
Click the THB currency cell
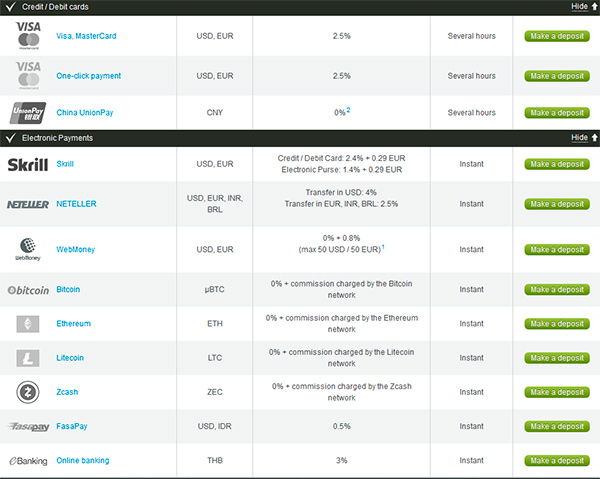(x=215, y=460)
